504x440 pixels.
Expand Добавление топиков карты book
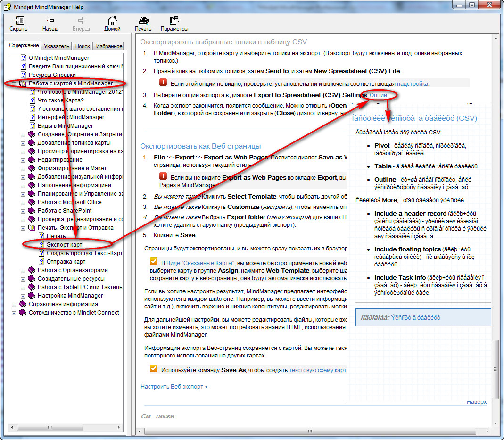[23, 143]
